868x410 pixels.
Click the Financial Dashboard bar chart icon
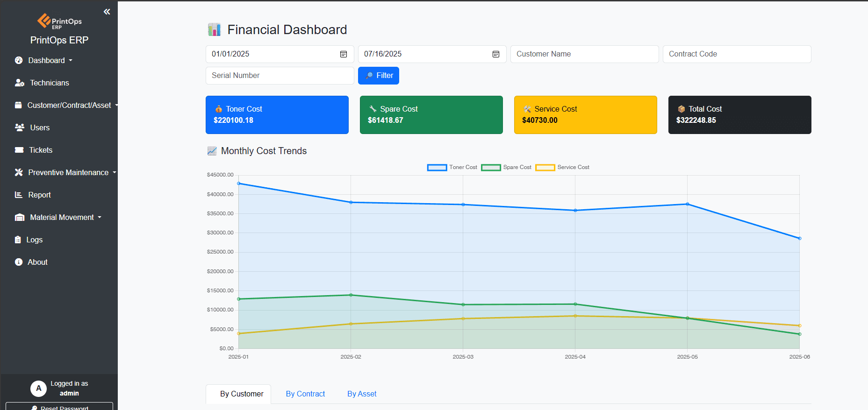coord(214,29)
